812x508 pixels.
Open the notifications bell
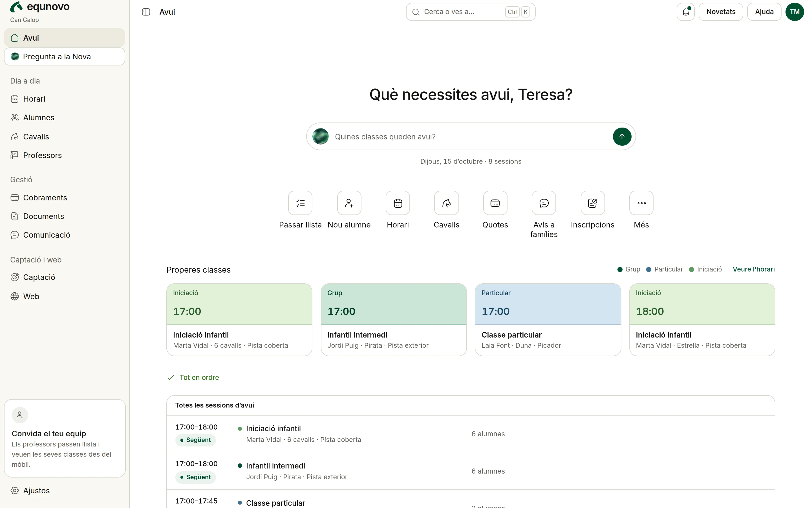(685, 12)
